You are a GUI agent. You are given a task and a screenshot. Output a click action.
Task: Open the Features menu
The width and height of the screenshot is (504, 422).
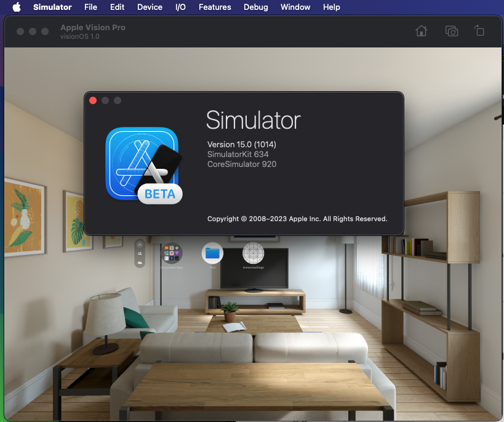[x=215, y=7]
